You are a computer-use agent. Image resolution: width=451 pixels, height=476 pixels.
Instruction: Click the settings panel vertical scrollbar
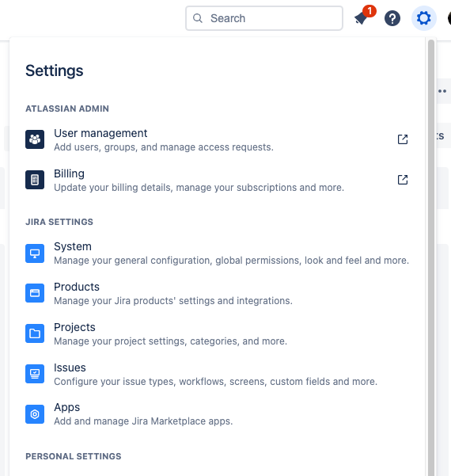431,257
